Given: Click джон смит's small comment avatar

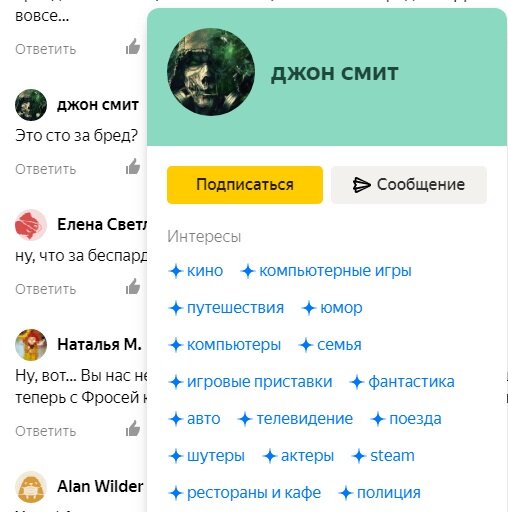Looking at the screenshot, I should [31, 105].
